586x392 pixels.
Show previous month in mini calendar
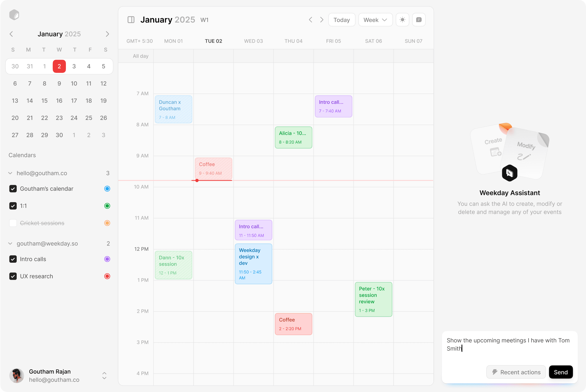11,34
